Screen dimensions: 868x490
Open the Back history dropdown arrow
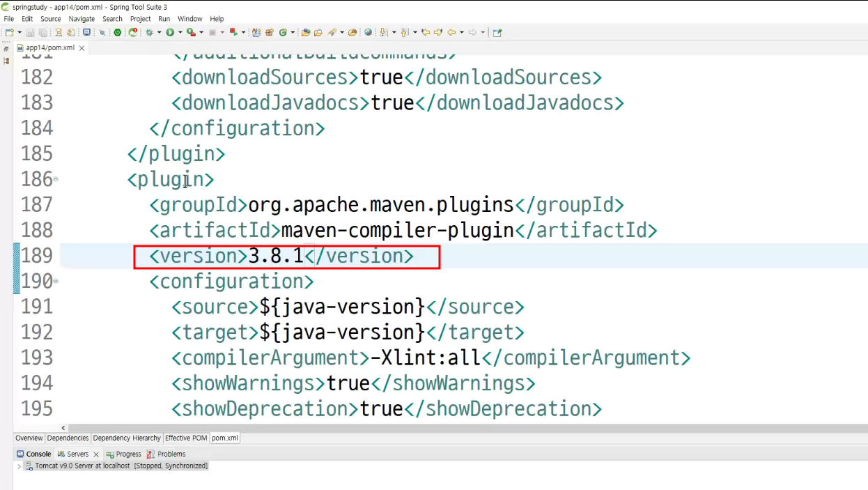[462, 32]
